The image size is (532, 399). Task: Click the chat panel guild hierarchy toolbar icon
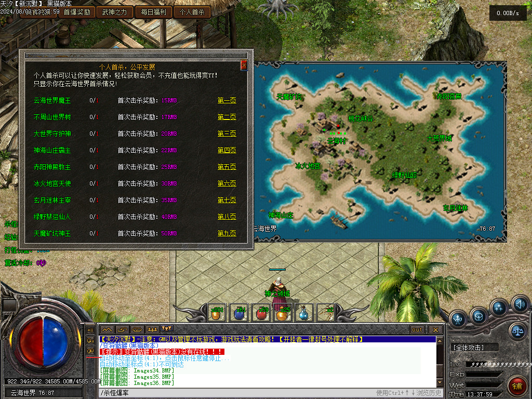click(x=167, y=329)
